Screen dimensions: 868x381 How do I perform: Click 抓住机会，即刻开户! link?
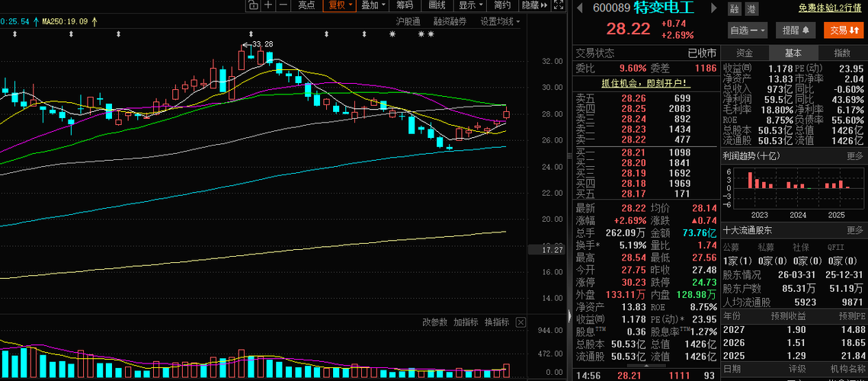tap(646, 83)
